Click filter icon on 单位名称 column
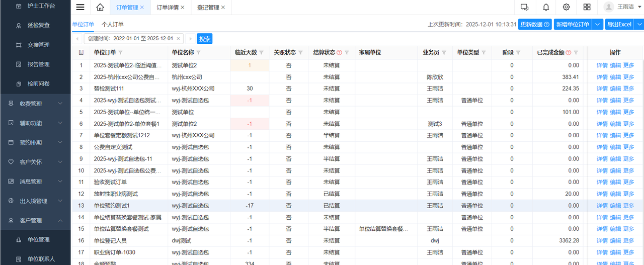Image resolution: width=644 pixels, height=265 pixels. (x=198, y=52)
